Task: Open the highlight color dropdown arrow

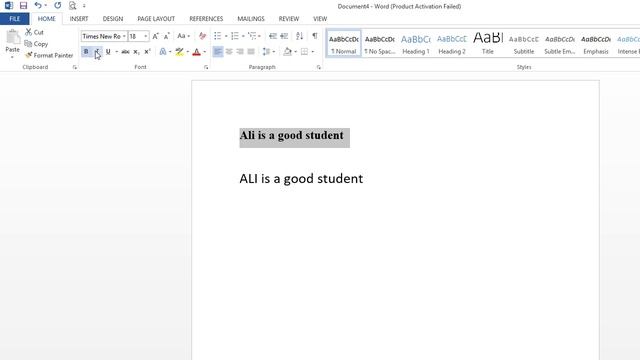Action: tap(188, 52)
